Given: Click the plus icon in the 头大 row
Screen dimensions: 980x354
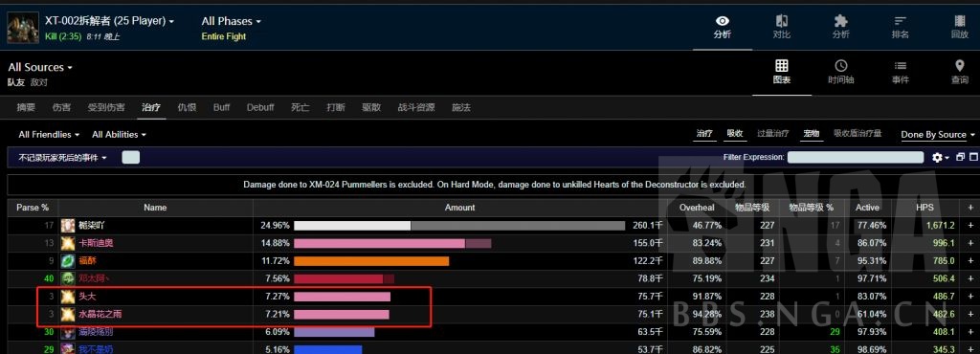Looking at the screenshot, I should pyautogui.click(x=970, y=297).
